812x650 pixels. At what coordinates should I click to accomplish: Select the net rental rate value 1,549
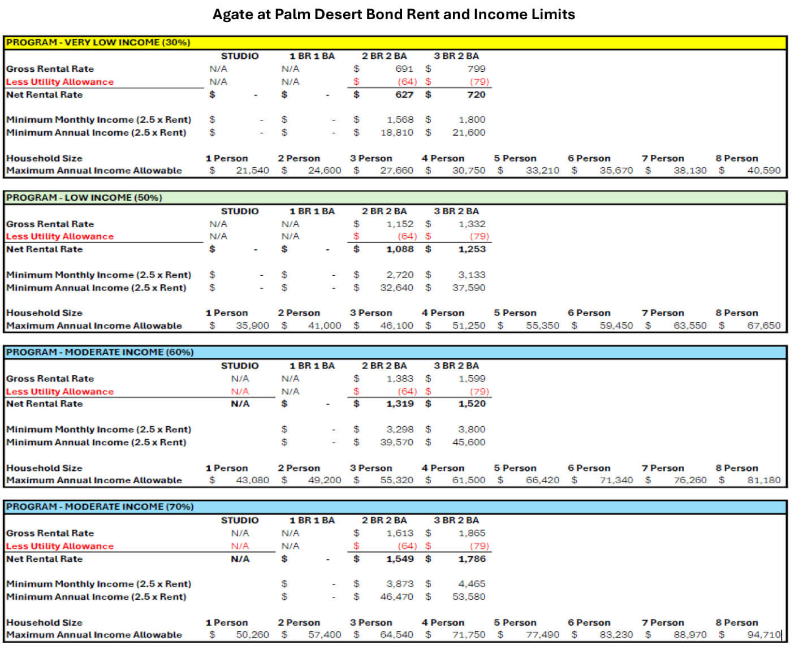click(x=400, y=559)
